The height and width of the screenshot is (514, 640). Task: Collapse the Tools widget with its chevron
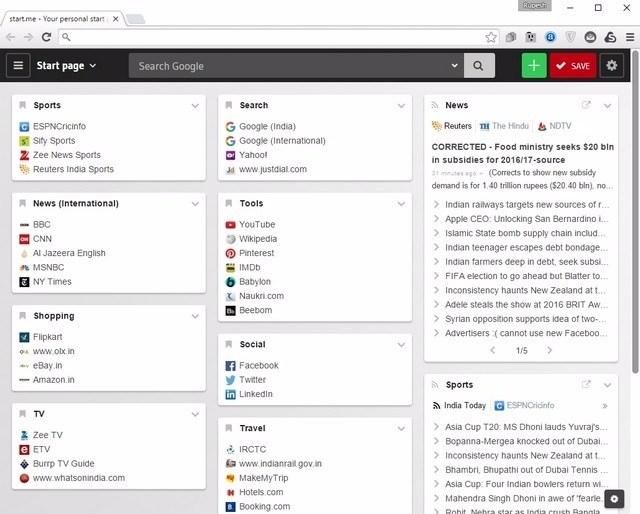401,204
